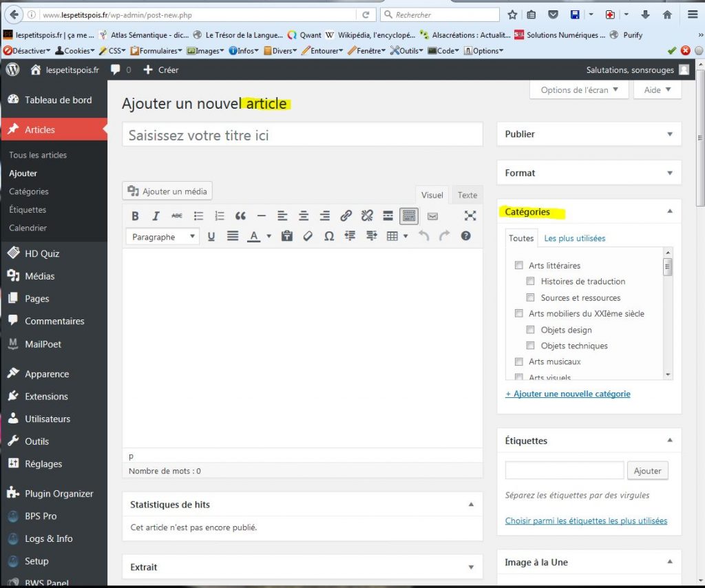Click the Ajouter un média button
Viewport: 705px width, 588px height.
tap(167, 191)
